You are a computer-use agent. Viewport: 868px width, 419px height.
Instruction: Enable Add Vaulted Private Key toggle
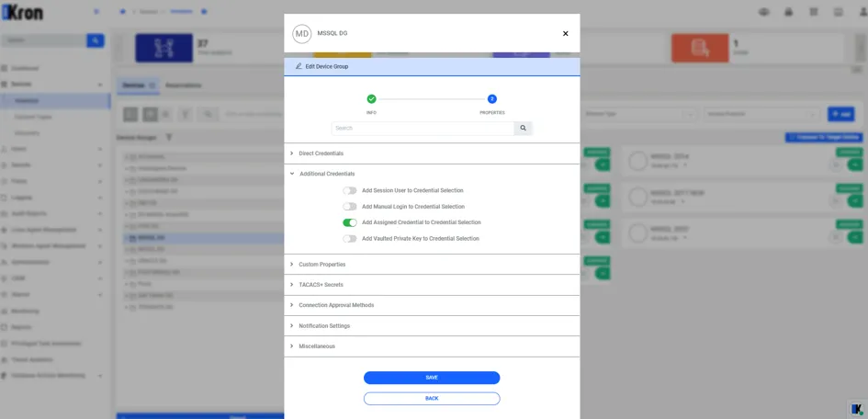(349, 239)
